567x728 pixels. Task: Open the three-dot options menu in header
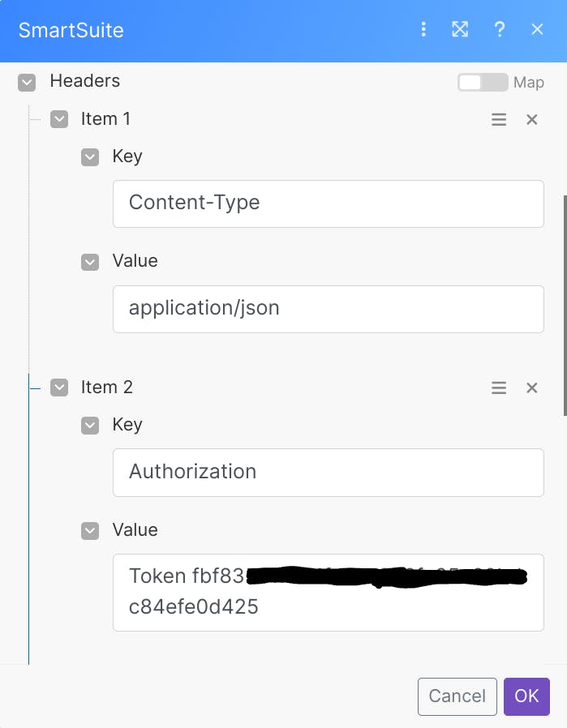click(423, 29)
